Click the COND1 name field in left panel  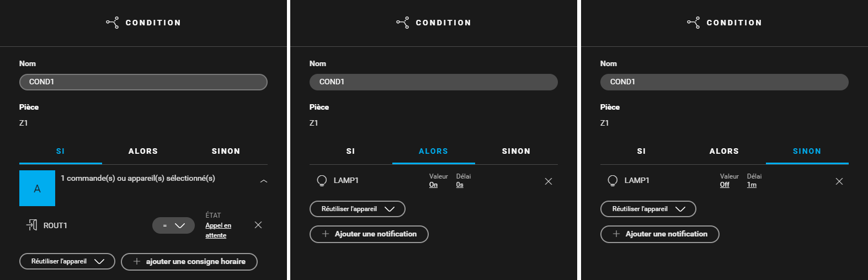143,82
